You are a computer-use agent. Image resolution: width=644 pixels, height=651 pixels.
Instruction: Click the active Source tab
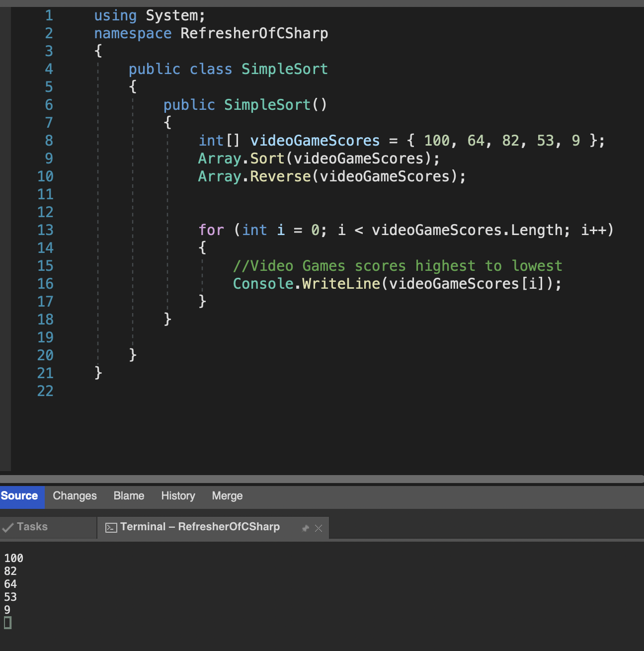pos(19,495)
